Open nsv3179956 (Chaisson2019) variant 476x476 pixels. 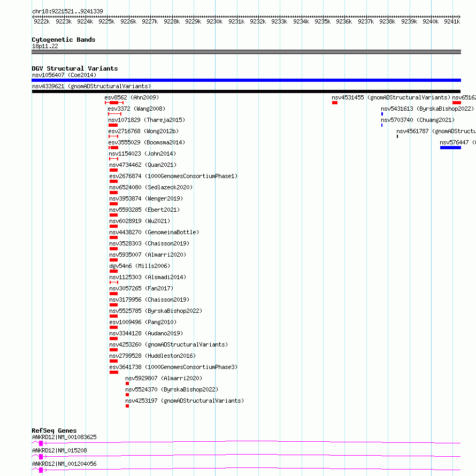149,300
